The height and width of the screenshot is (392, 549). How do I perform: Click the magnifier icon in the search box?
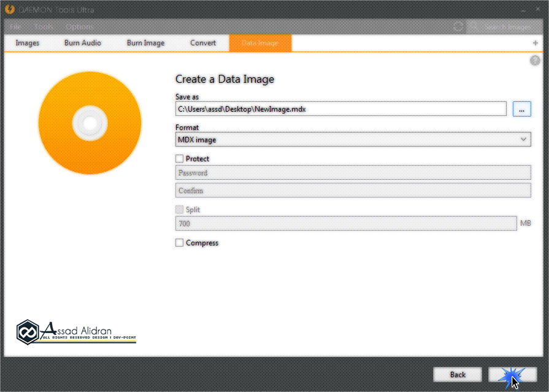[x=474, y=26]
